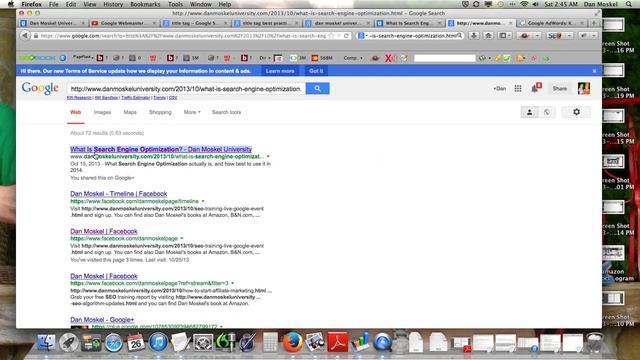This screenshot has height=360, width=640.
Task: Launch Safari from the dock
Action: tap(113, 342)
